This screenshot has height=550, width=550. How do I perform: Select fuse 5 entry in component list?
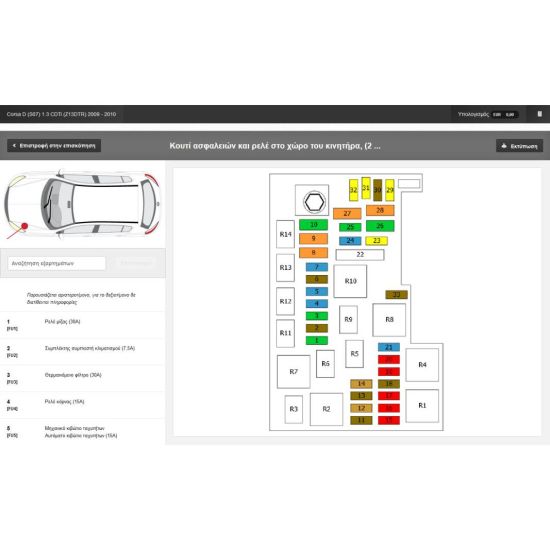pos(82,432)
